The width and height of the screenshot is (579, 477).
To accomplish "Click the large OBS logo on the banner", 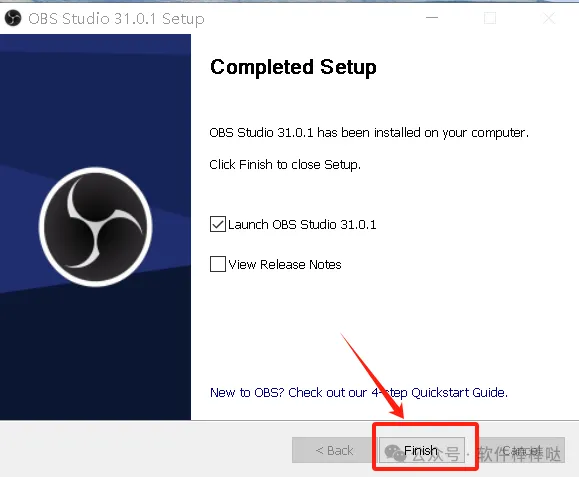I will pos(96,227).
